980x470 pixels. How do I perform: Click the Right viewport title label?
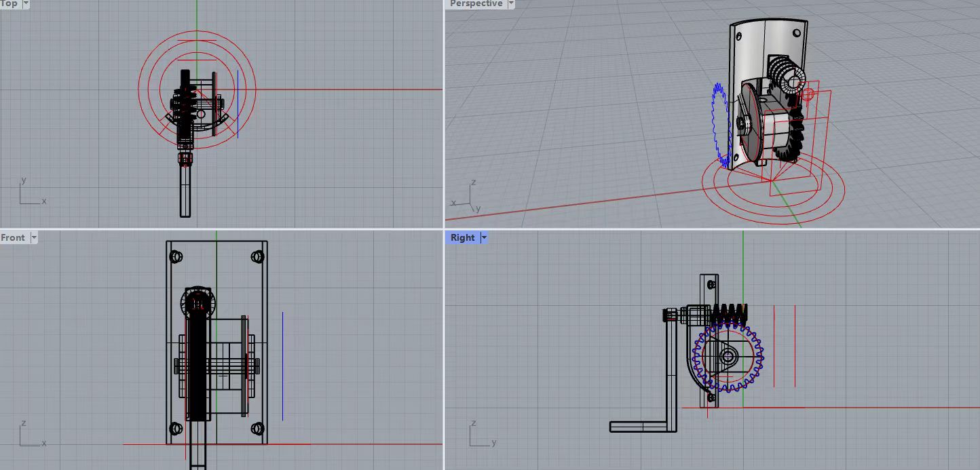[x=462, y=237]
